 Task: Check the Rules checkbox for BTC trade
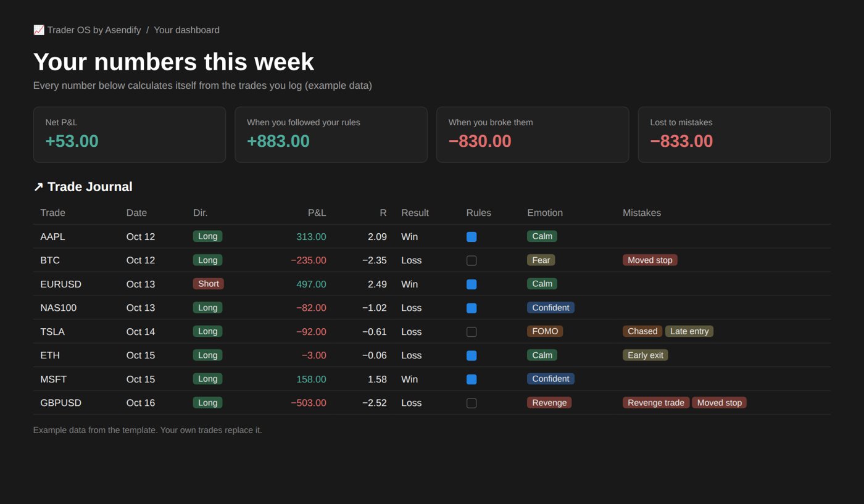coord(471,260)
